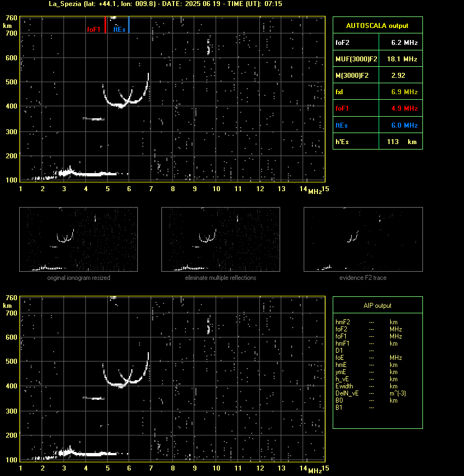Select the foF2 value 6.2 MHz
The width and height of the screenshot is (464, 476).
pos(404,43)
